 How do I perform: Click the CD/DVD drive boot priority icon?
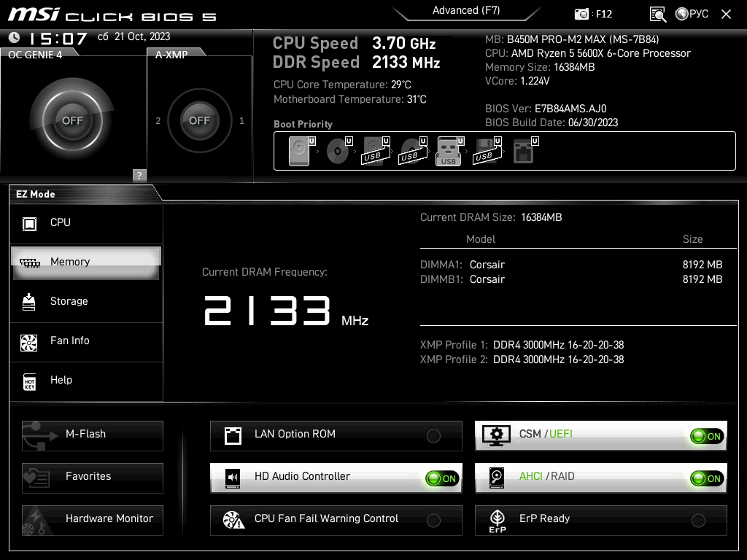339,152
